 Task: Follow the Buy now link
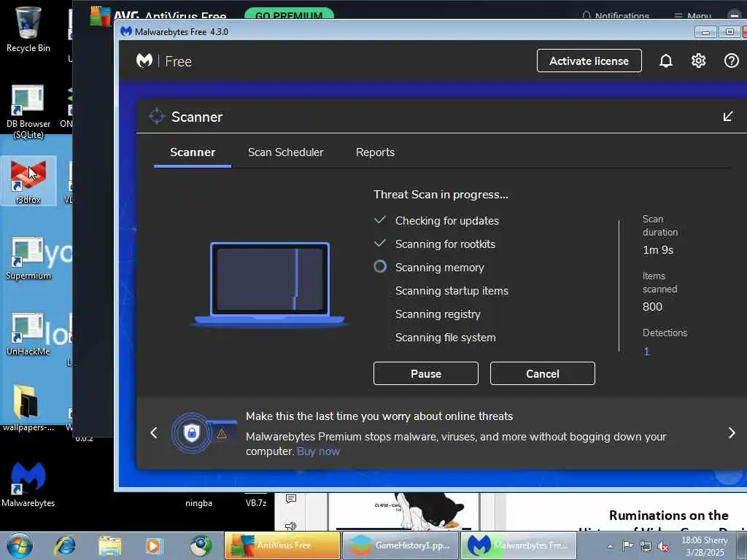pyautogui.click(x=318, y=451)
